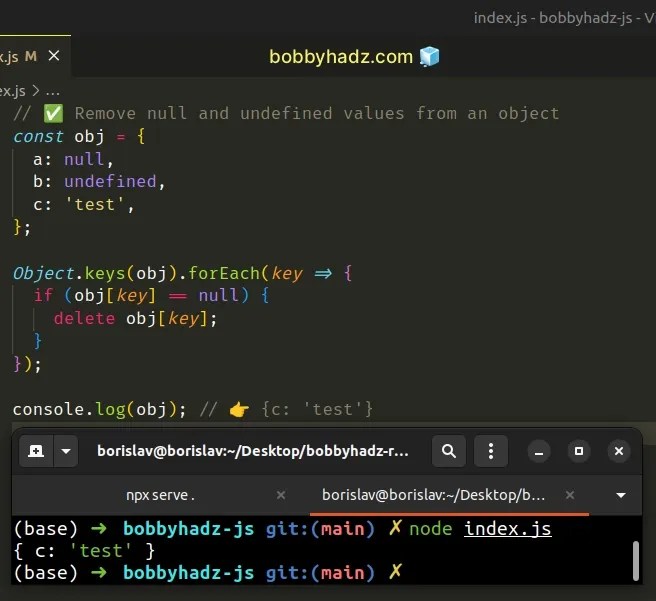656x601 pixels.
Task: Click the 'const obj = {' code line
Action: point(79,136)
